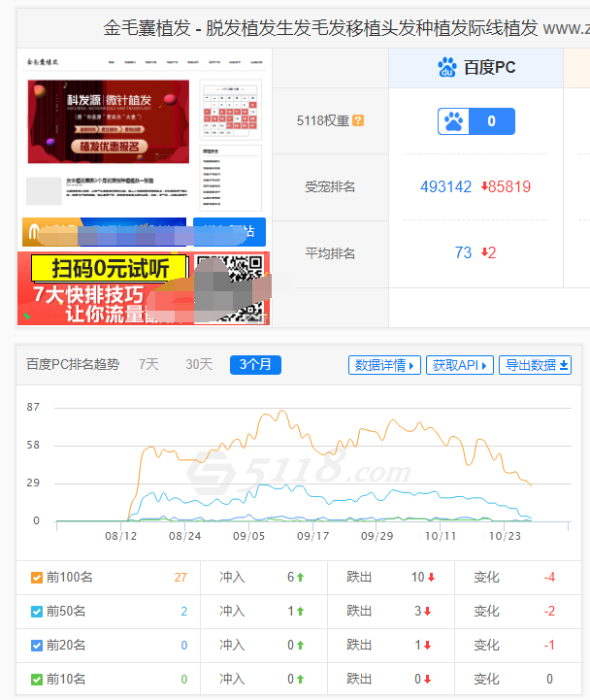Switch trend to 30天 tab
Viewport: 590px width, 700px height.
[x=199, y=364]
